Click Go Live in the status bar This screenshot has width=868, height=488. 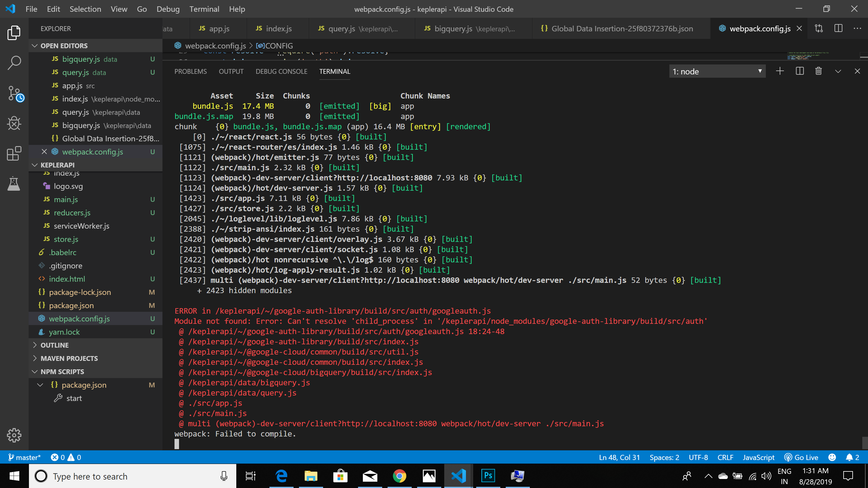(802, 457)
